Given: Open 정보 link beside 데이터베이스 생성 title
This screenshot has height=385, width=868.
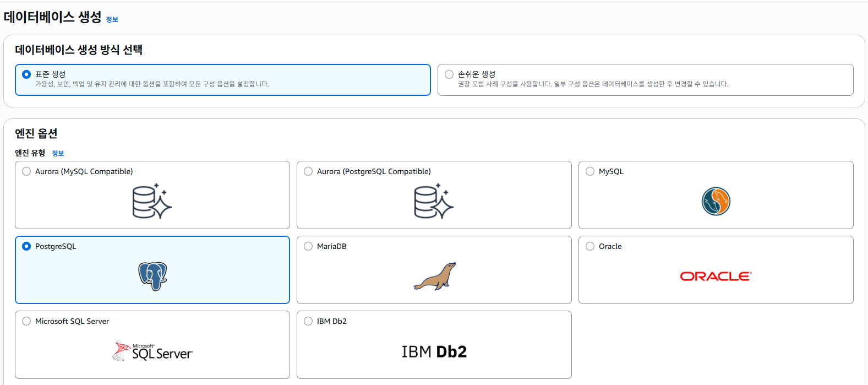Looking at the screenshot, I should (x=112, y=19).
